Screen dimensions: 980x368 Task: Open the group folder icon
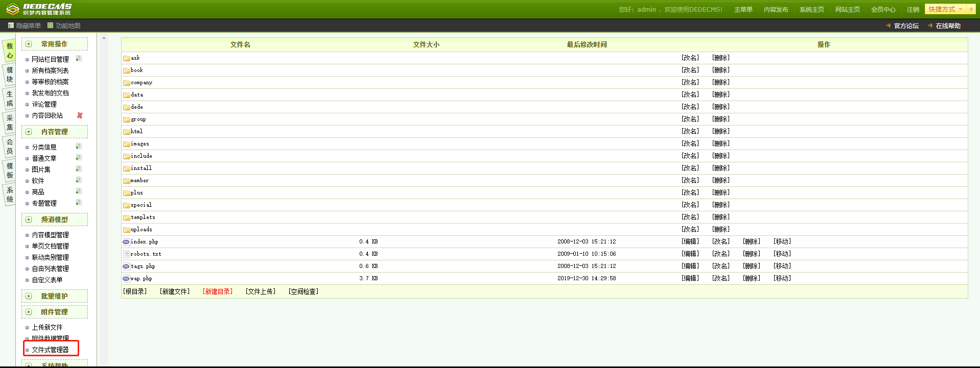point(127,119)
